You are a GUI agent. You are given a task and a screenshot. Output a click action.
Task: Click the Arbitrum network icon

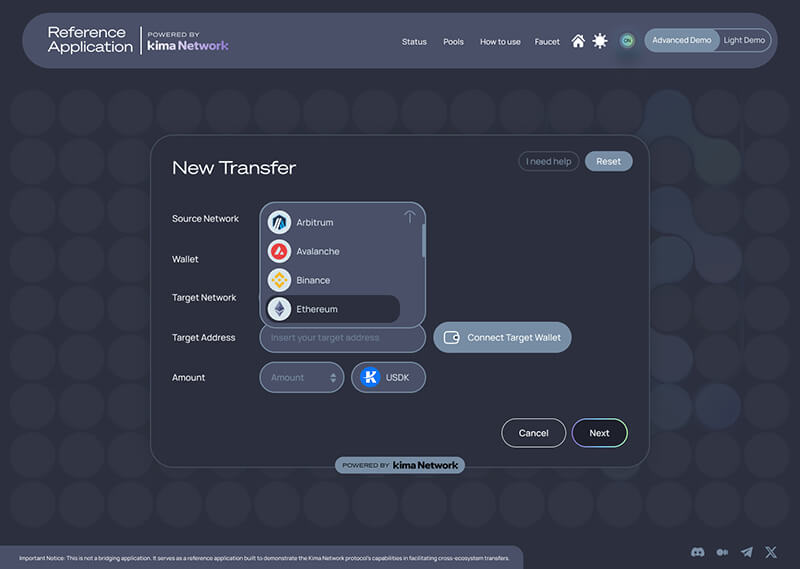pos(279,222)
